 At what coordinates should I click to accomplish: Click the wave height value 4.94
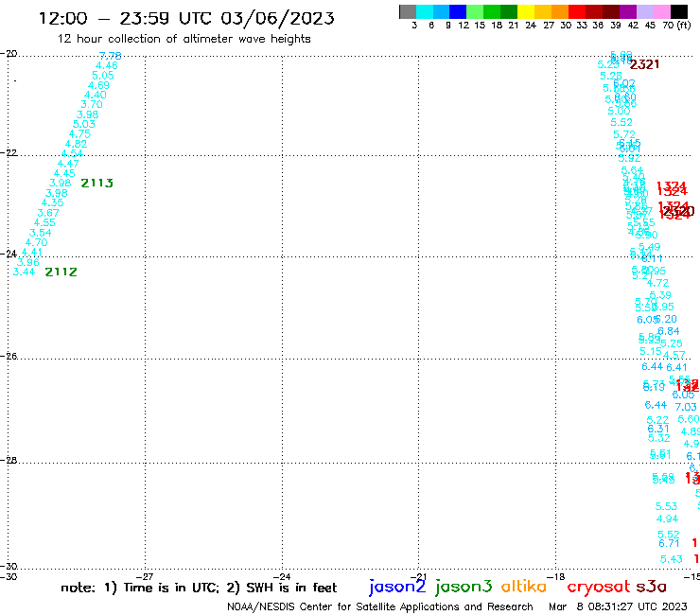click(668, 519)
